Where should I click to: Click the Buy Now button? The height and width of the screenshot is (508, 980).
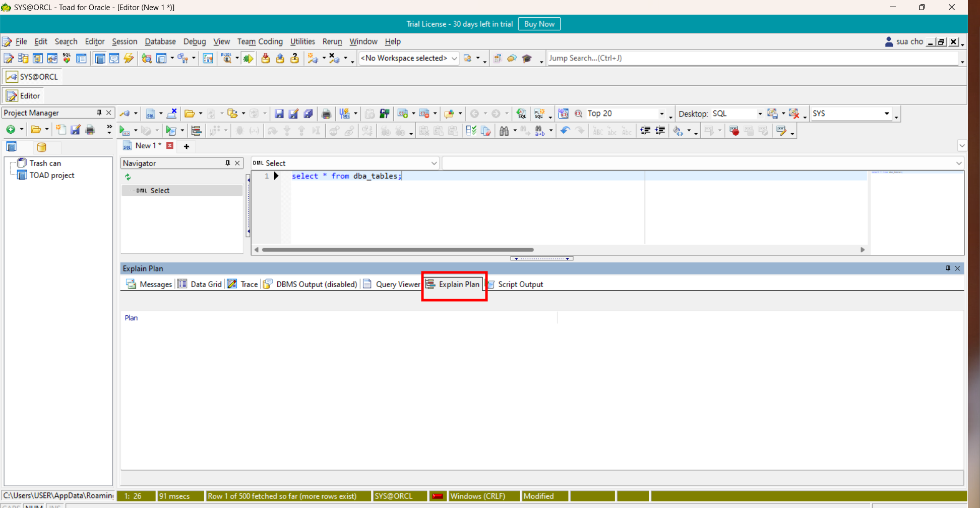pyautogui.click(x=539, y=24)
